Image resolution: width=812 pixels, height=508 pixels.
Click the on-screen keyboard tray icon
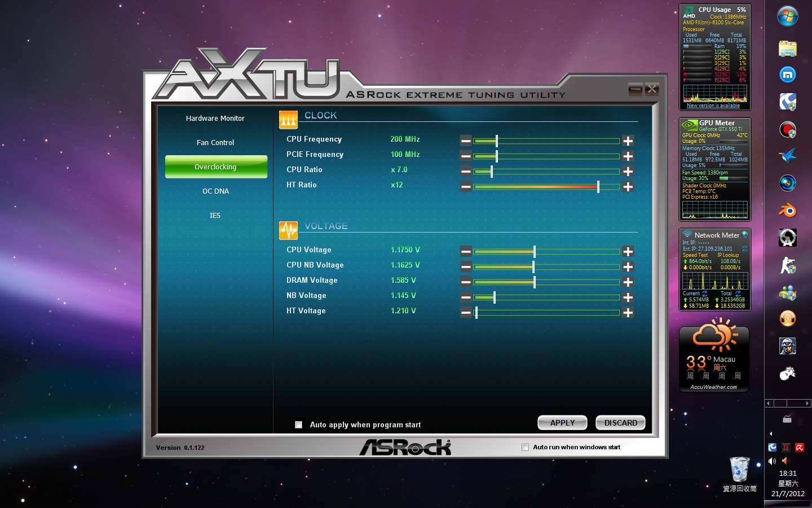(787, 419)
